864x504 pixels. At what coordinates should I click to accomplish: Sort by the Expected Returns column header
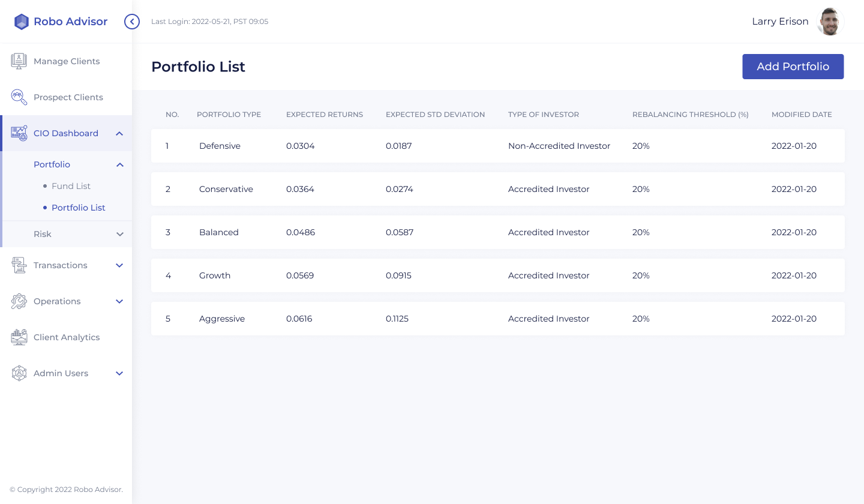point(324,115)
